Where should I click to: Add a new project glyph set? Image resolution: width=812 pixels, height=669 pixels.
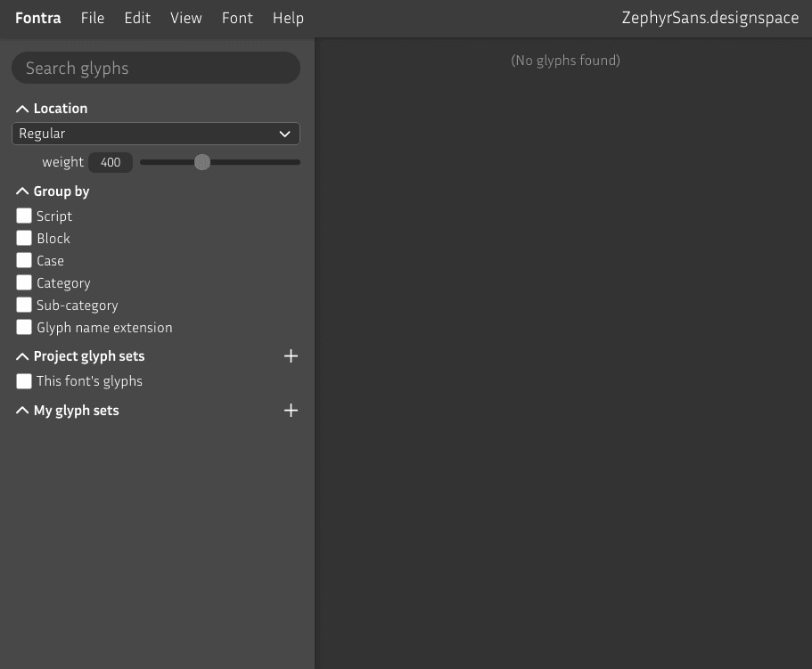point(291,355)
